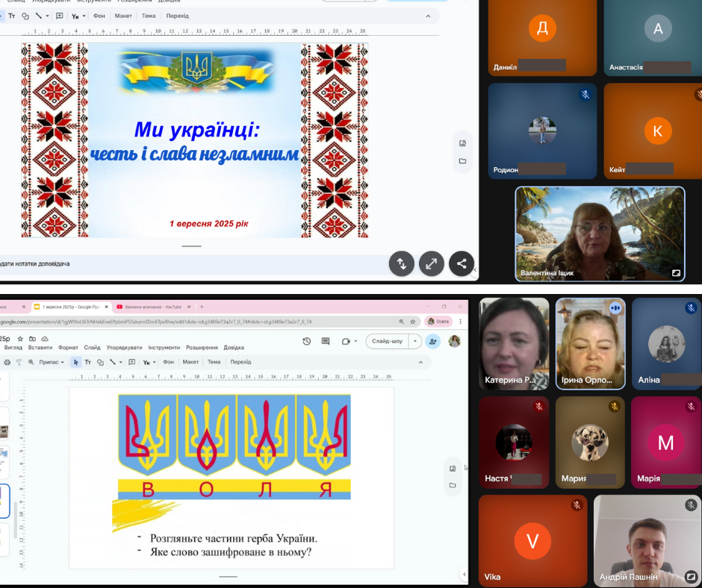
Task: Open the Освіта Chrome profile chip
Action: coord(438,322)
